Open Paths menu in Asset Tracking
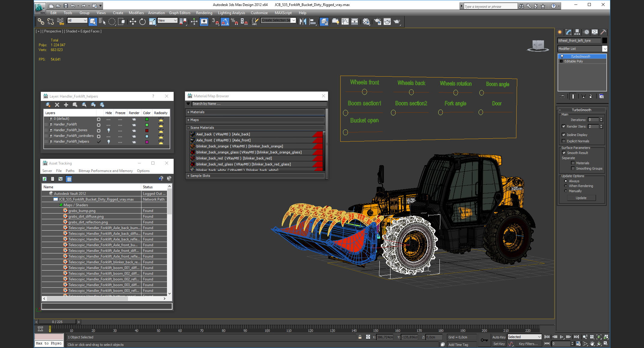644x348 pixels. [x=70, y=171]
